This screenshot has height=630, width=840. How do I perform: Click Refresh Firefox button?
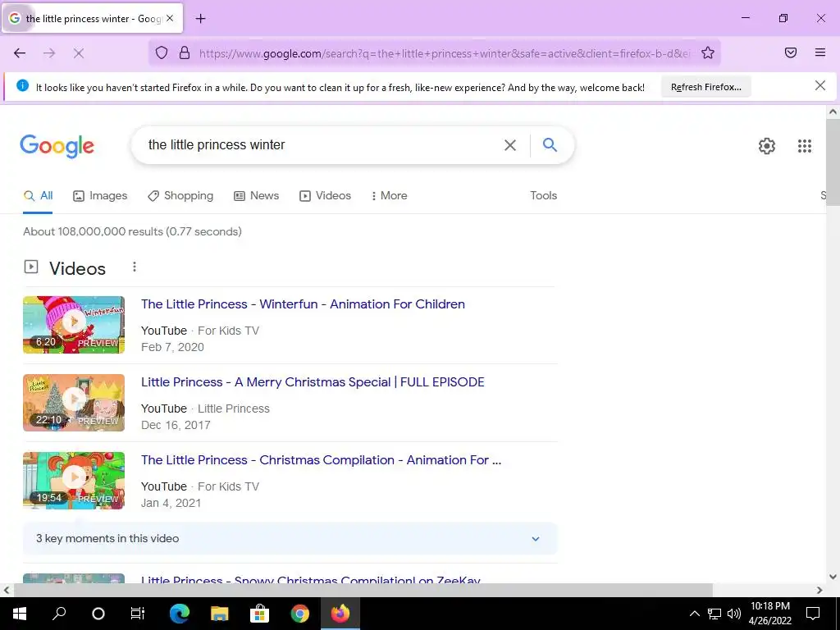(x=706, y=87)
